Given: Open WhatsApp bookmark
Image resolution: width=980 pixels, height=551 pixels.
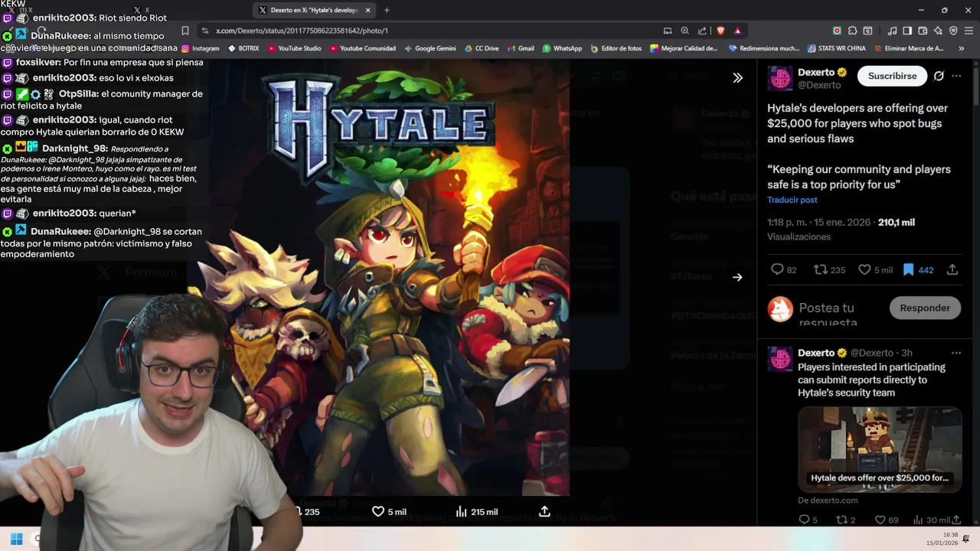Looking at the screenshot, I should point(562,48).
